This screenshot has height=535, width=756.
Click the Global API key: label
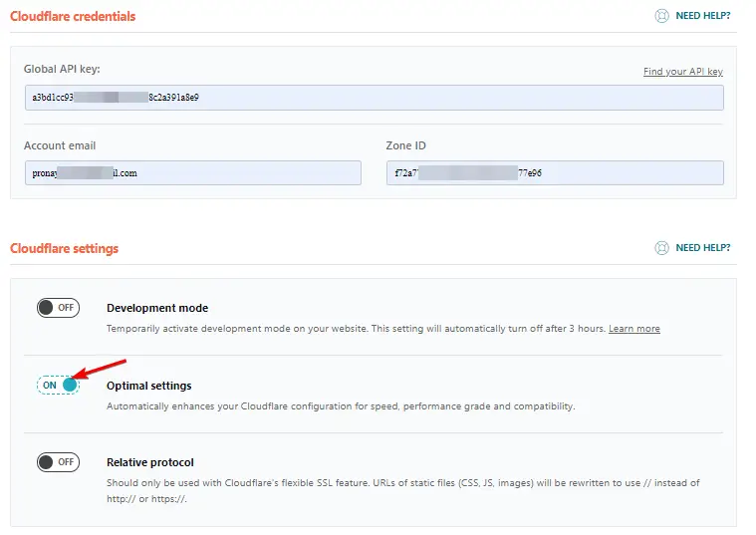(x=62, y=69)
